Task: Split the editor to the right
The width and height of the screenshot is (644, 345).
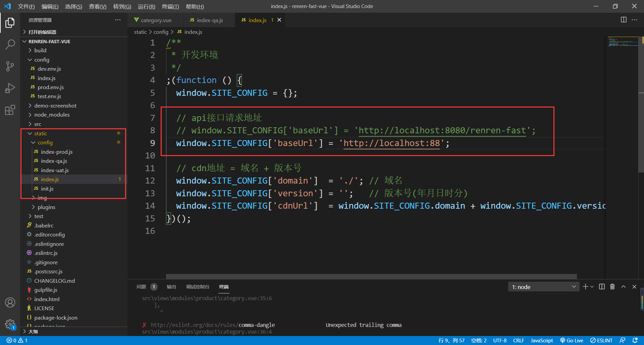Action: pos(624,20)
